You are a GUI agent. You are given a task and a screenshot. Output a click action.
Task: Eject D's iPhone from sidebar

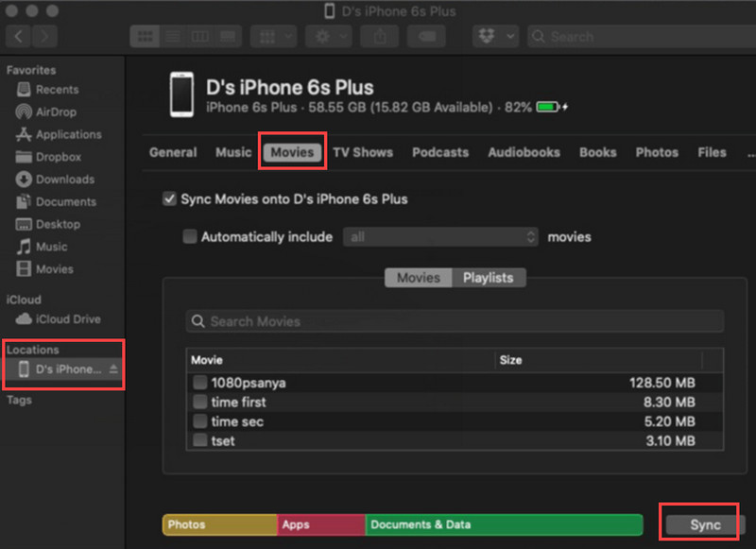113,369
